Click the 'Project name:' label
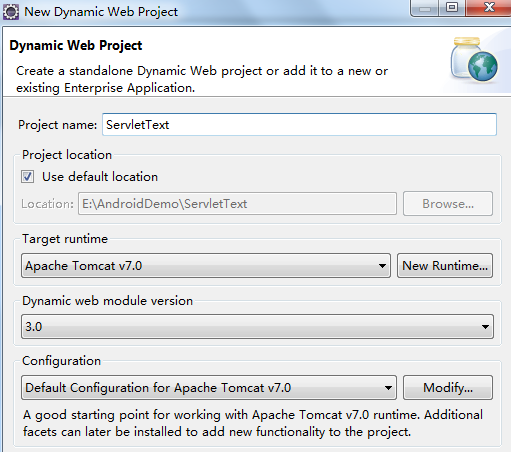Image resolution: width=511 pixels, height=452 pixels. click(57, 125)
